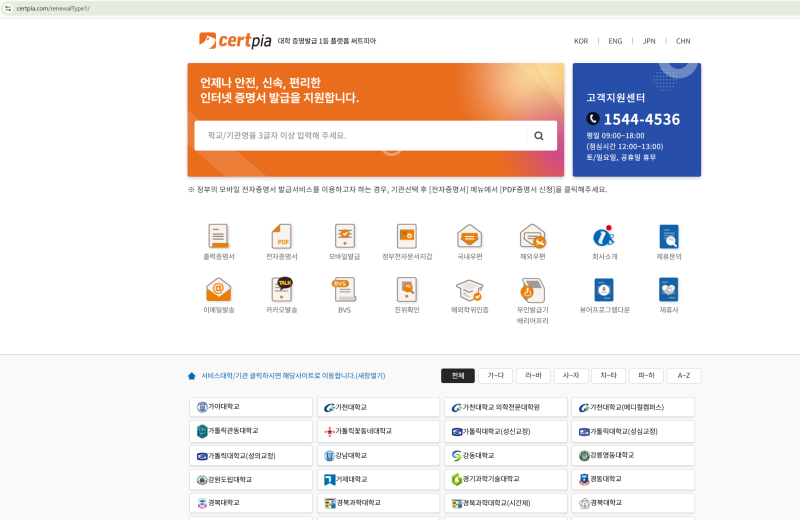Select the 가~다 filter tab
The height and width of the screenshot is (520, 800).
(495, 376)
